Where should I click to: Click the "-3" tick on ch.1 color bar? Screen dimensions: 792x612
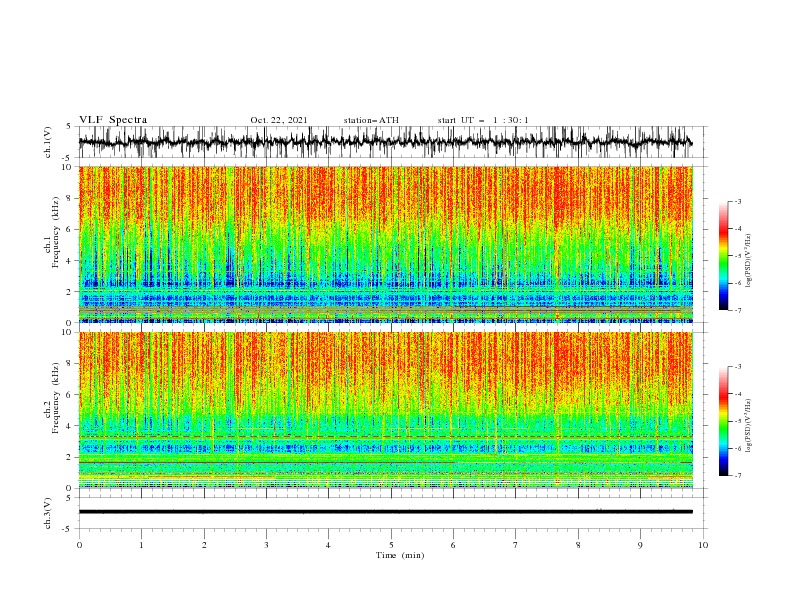tap(737, 201)
